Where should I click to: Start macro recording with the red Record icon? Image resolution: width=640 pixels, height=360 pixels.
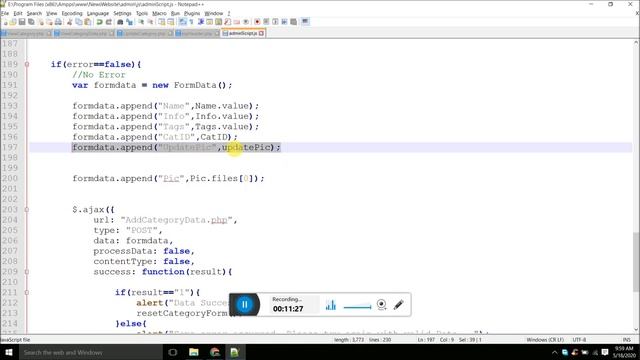click(x=257, y=22)
